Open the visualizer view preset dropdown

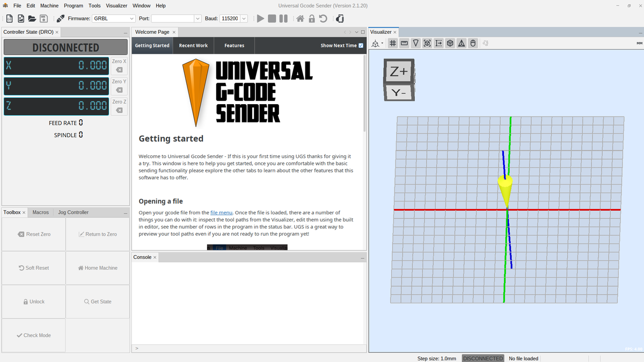[x=378, y=43]
